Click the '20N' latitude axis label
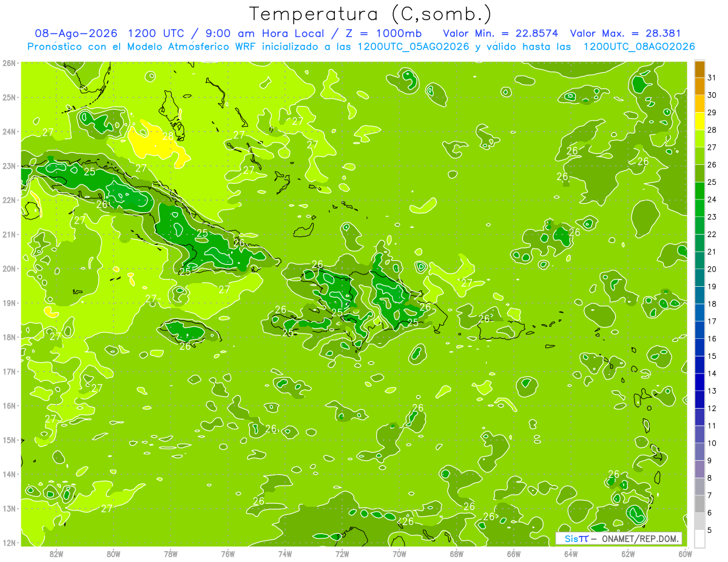Image resolution: width=728 pixels, height=562 pixels. click(x=8, y=268)
